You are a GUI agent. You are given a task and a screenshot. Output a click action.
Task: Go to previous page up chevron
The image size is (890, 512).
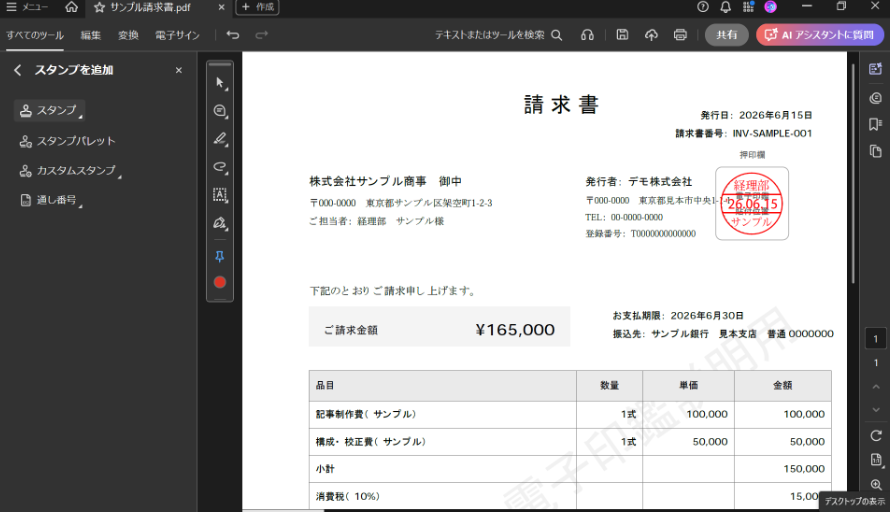[876, 387]
